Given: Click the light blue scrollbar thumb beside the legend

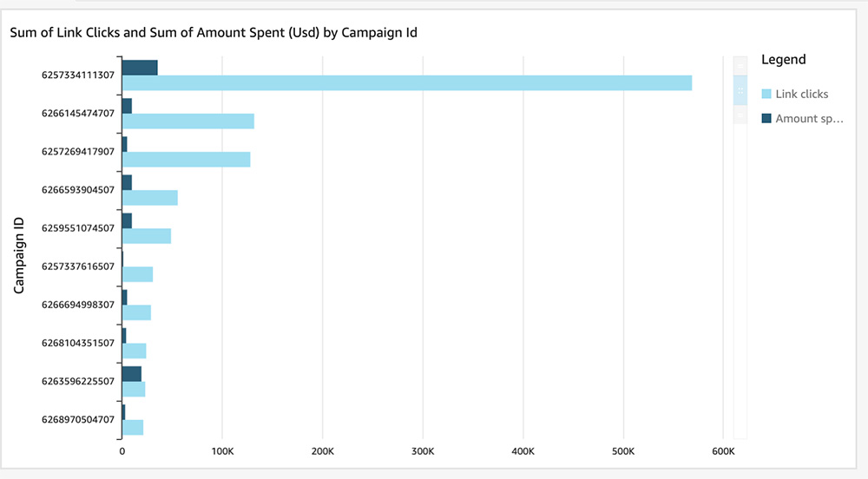Looking at the screenshot, I should (x=740, y=89).
